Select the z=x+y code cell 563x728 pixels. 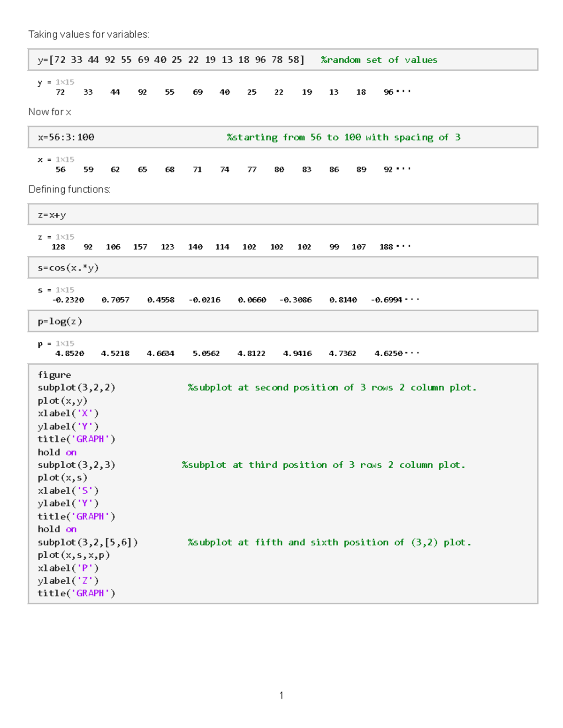tap(53, 214)
